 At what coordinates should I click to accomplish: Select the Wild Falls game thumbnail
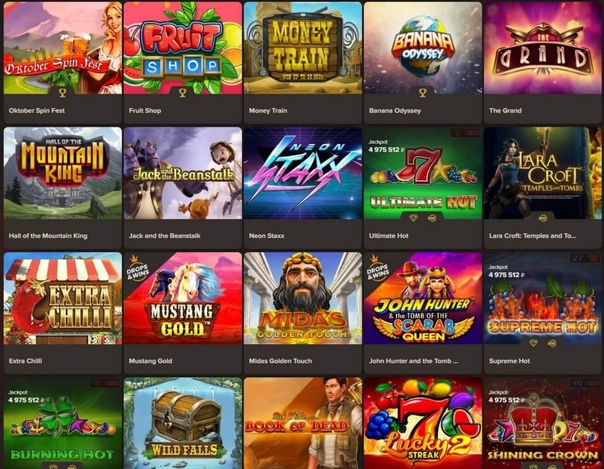tap(183, 423)
